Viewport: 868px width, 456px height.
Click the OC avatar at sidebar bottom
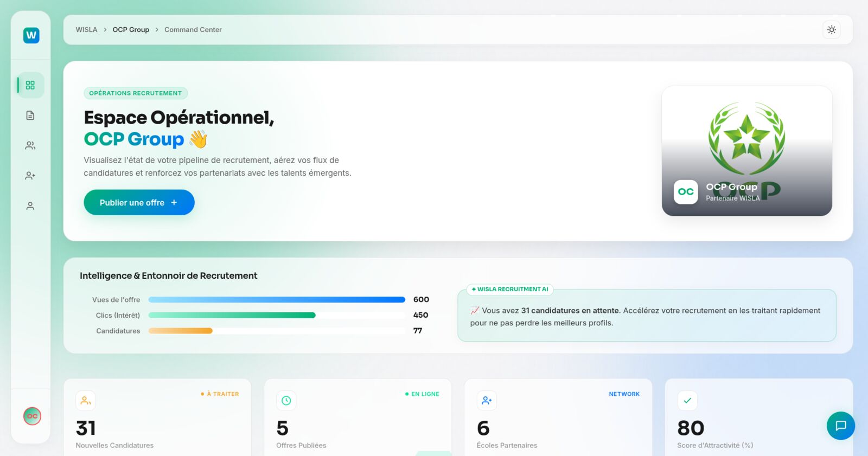click(32, 416)
